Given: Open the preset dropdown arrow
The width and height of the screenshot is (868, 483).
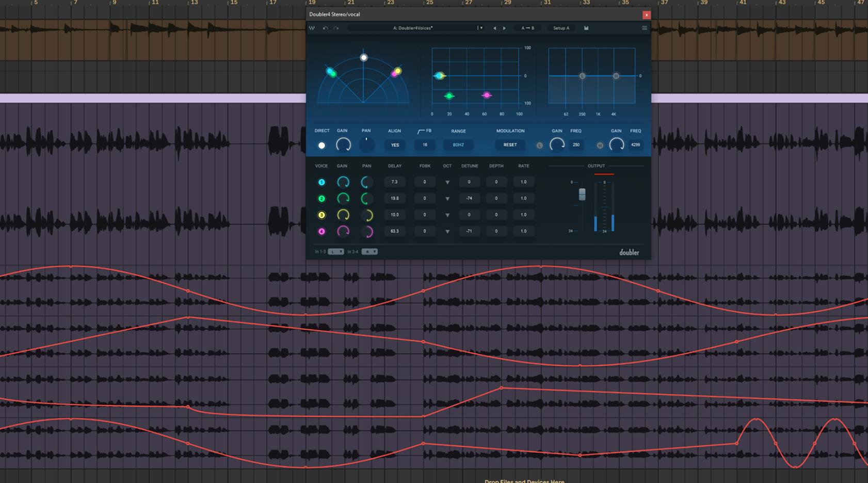Looking at the screenshot, I should [x=480, y=28].
